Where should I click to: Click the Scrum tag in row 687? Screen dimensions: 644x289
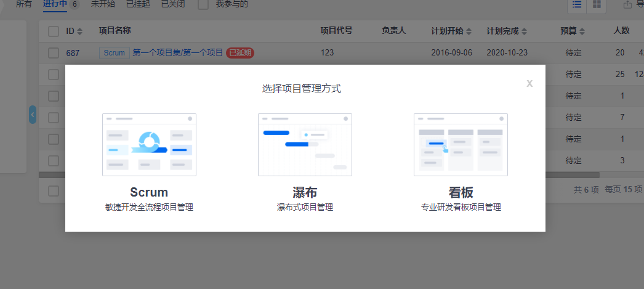(114, 53)
